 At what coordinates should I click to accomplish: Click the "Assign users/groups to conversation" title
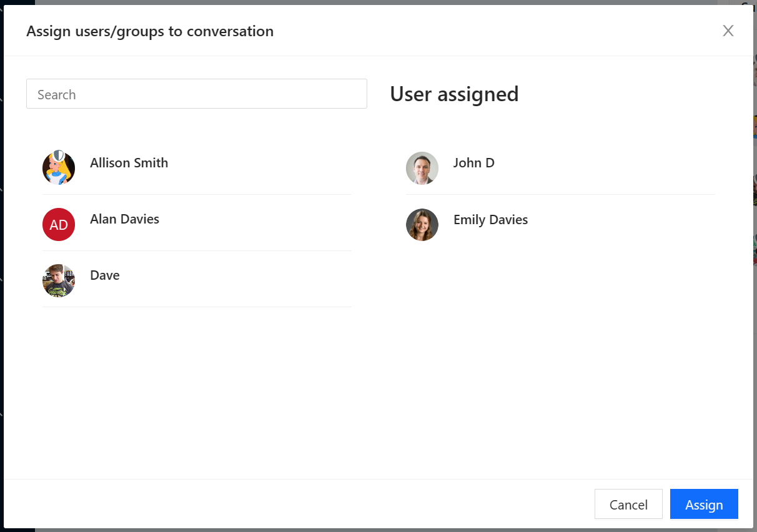[x=150, y=31]
